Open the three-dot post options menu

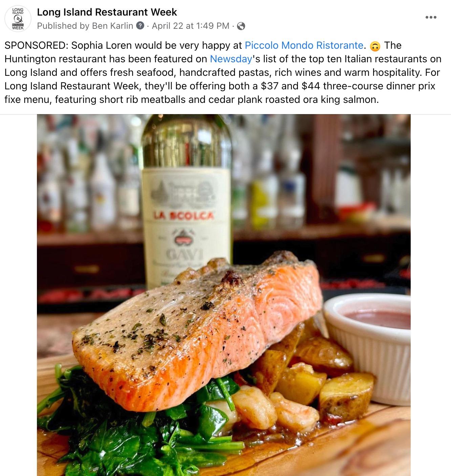431,17
